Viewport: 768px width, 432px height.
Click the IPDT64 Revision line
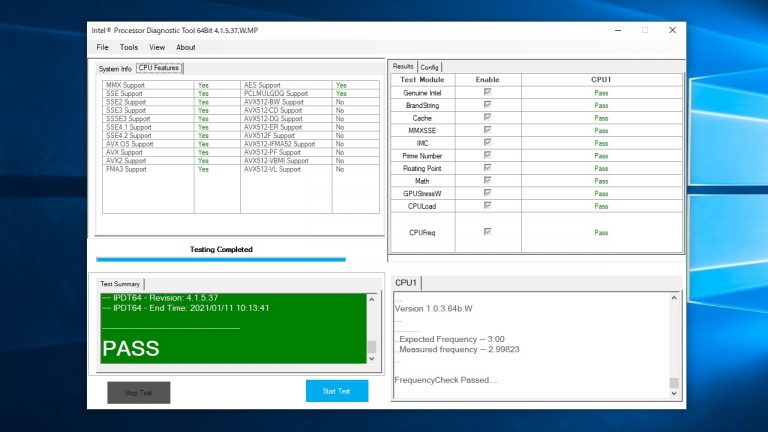(x=160, y=298)
